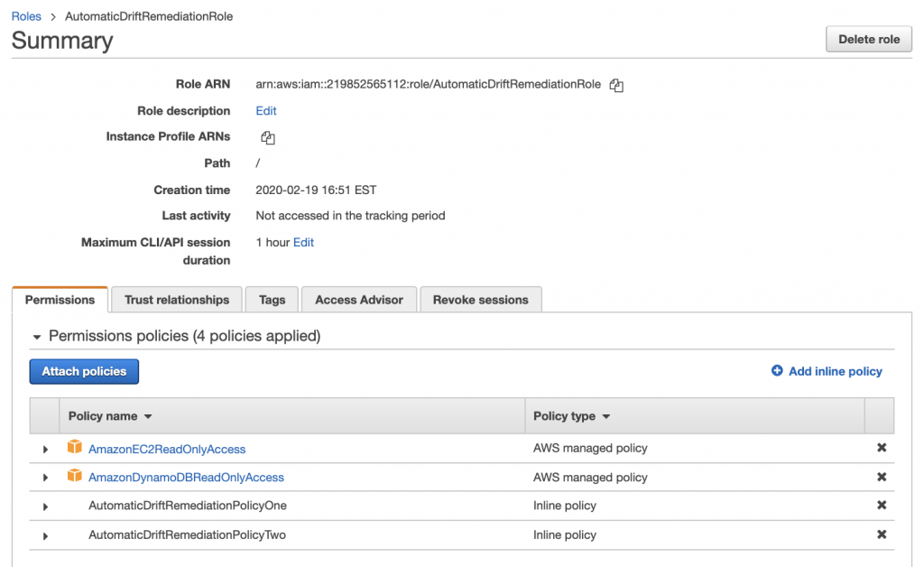Click the Delete role button
Image resolution: width=924 pixels, height=567 pixels.
point(868,39)
